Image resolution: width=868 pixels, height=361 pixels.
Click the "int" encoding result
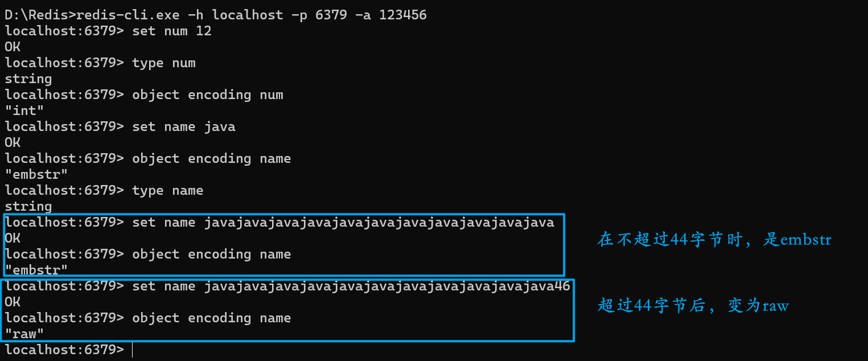pos(24,111)
